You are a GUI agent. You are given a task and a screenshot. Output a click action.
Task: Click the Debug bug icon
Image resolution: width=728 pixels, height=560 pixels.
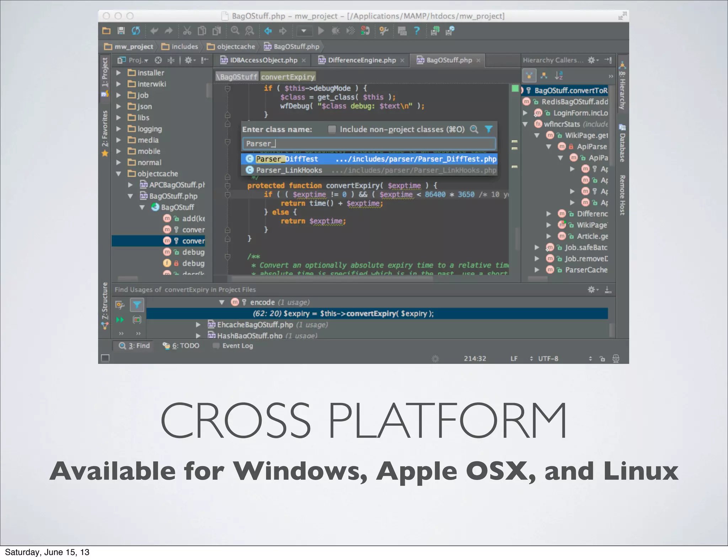click(336, 31)
